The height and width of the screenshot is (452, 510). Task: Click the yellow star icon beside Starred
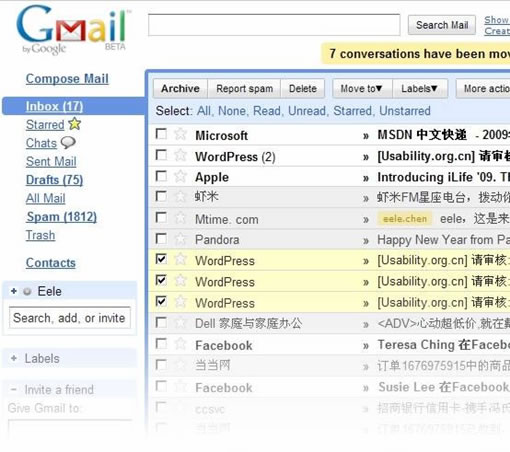(75, 124)
